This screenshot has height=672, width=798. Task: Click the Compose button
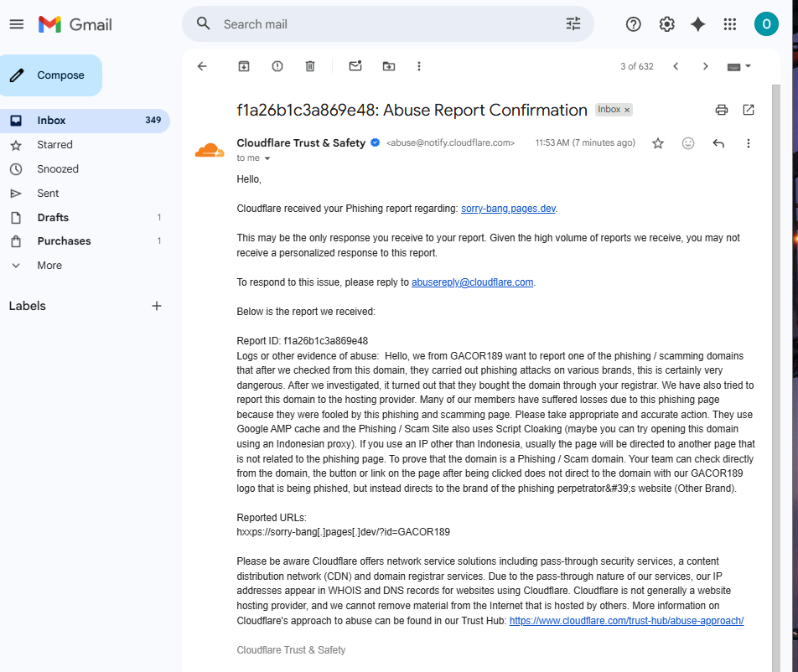(51, 75)
